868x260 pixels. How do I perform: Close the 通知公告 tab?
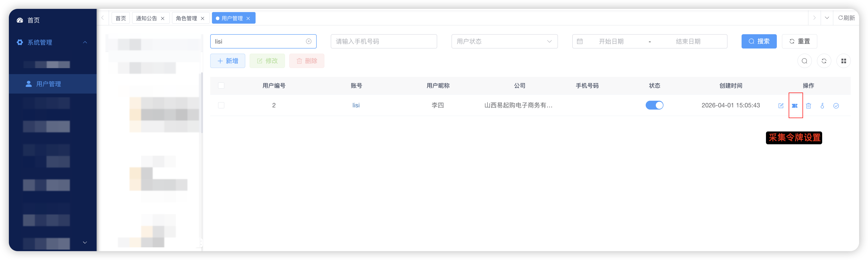pyautogui.click(x=162, y=18)
